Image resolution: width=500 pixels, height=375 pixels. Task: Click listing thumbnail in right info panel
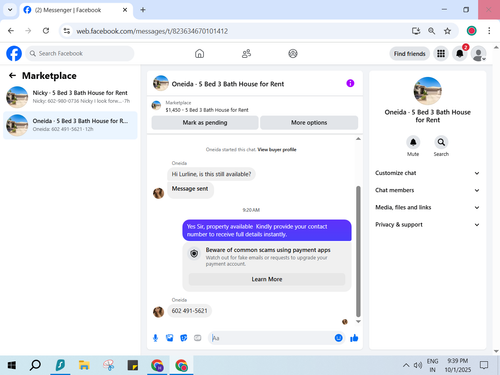pyautogui.click(x=427, y=91)
